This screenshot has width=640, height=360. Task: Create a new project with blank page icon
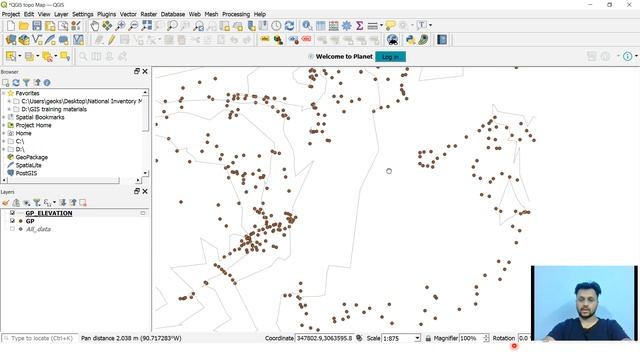tap(11, 26)
